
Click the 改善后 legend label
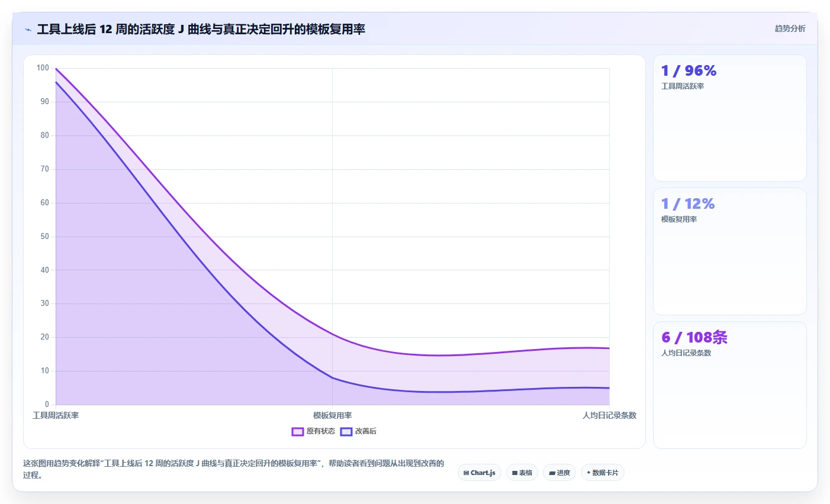[366, 431]
